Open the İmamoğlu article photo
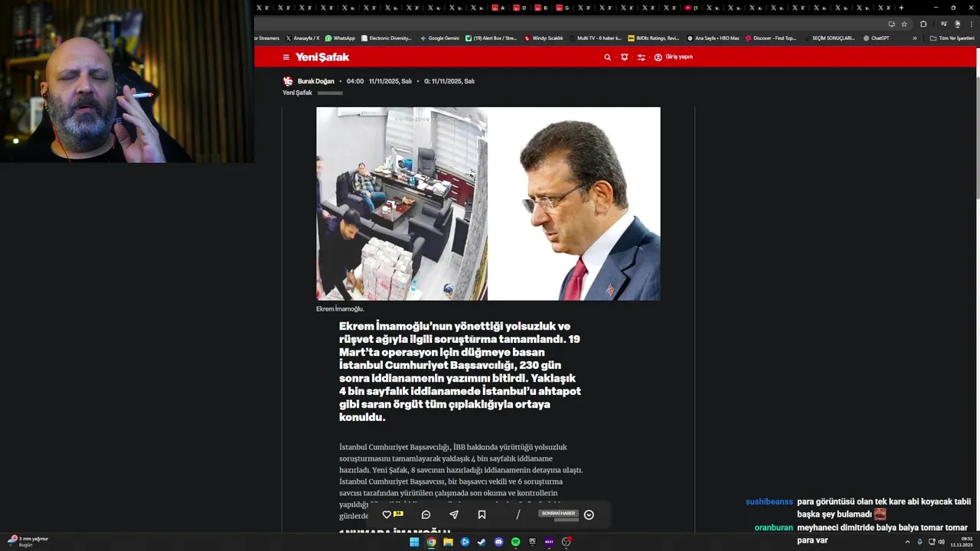 coord(488,204)
